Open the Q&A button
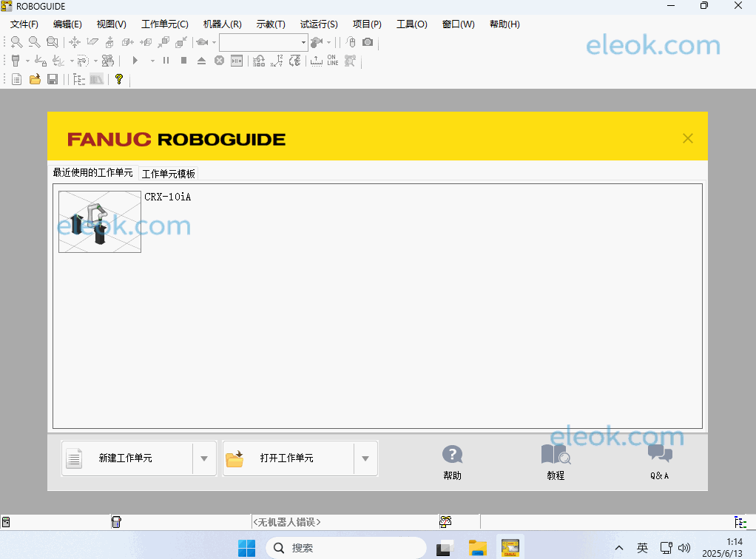This screenshot has height=559, width=756. [660, 462]
